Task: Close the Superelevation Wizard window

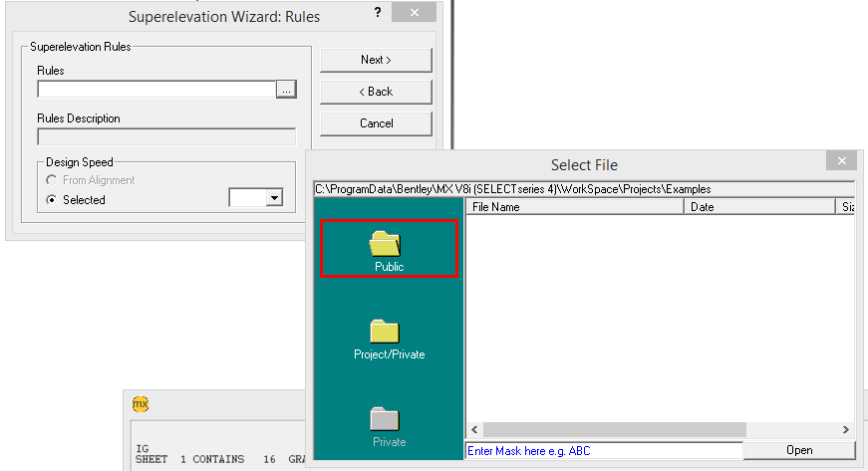Action: click(x=414, y=12)
